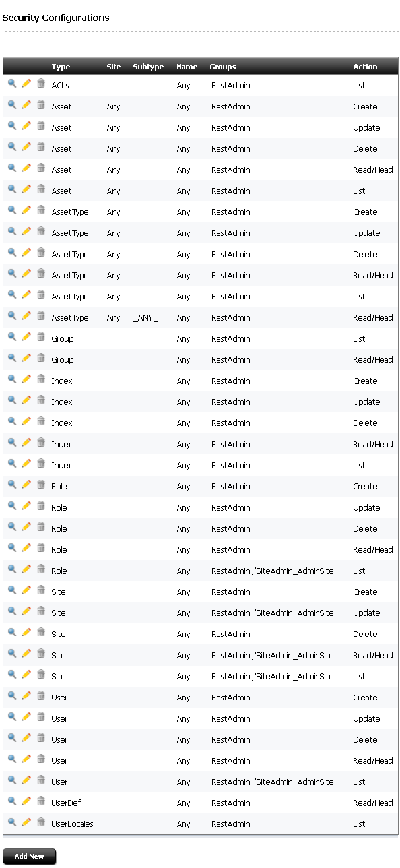The width and height of the screenshot is (400, 868).
Task: Click pencil icon for Group List row
Action: click(x=26, y=337)
